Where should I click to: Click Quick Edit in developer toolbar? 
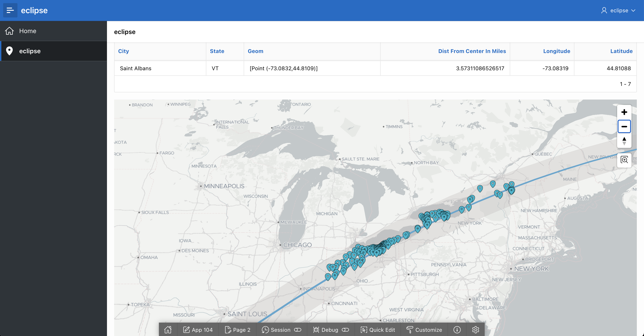pos(378,330)
